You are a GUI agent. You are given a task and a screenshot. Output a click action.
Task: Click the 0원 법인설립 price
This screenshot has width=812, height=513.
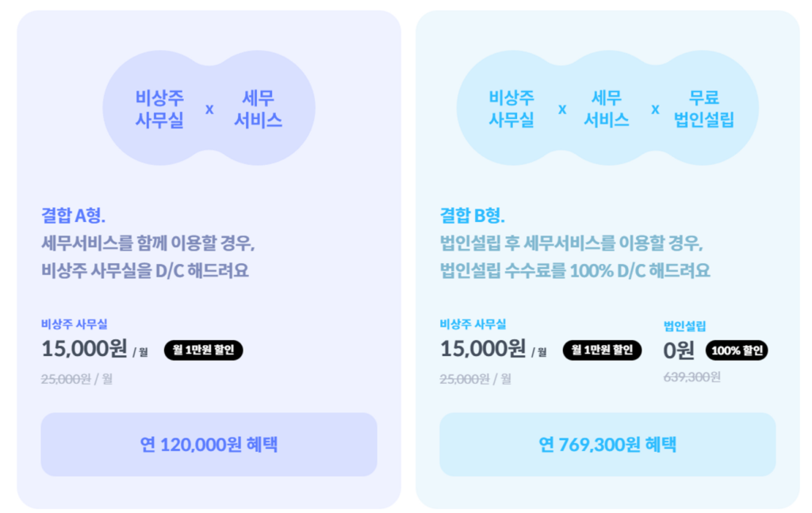(679, 350)
